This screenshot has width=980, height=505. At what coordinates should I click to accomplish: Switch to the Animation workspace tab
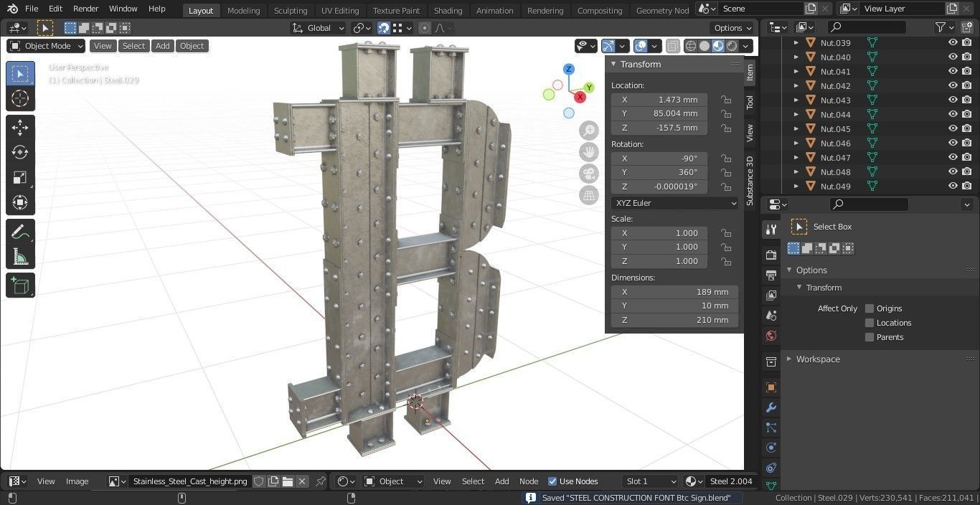click(495, 11)
